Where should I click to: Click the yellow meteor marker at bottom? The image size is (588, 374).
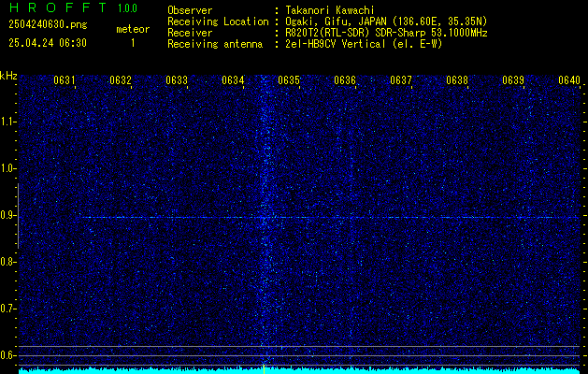264,368
